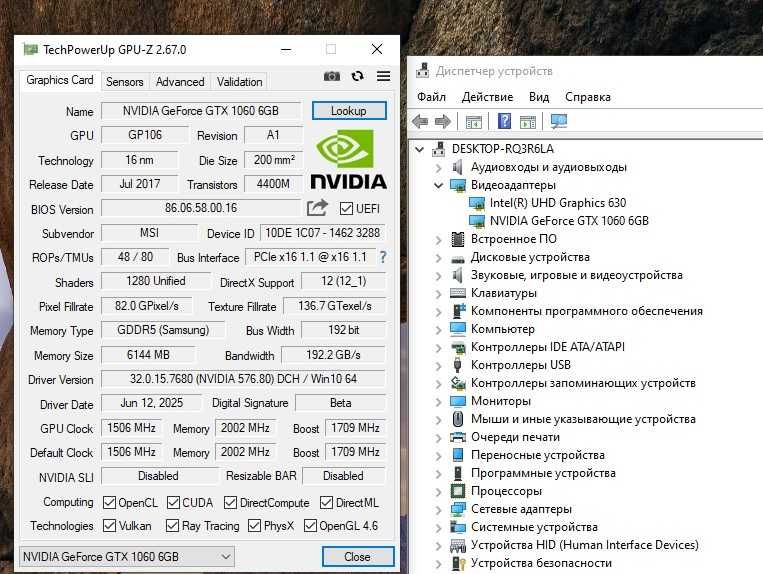Expand Контроллеры IDE ATA/ATAPI
This screenshot has width=763, height=574.
click(x=438, y=348)
